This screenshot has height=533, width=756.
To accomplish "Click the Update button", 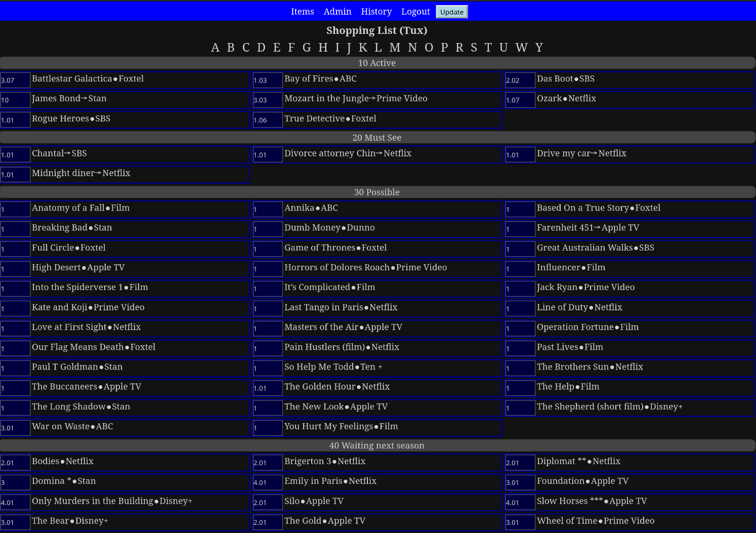I will pos(452,12).
